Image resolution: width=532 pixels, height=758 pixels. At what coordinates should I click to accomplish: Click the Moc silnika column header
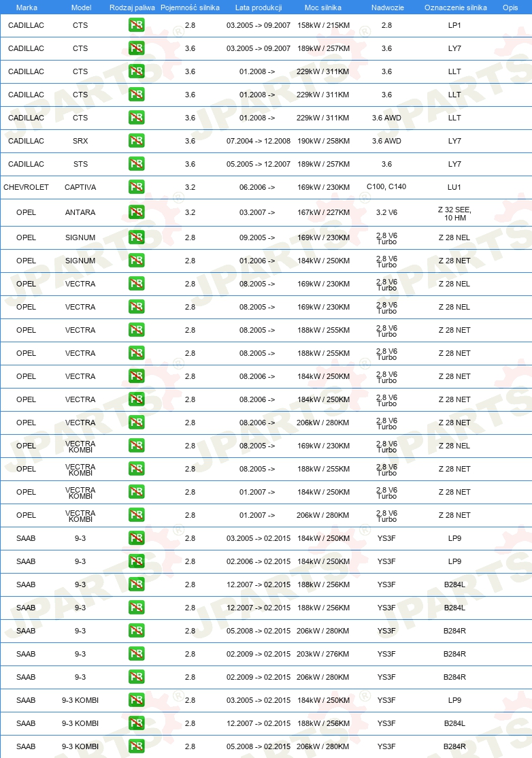(323, 7)
